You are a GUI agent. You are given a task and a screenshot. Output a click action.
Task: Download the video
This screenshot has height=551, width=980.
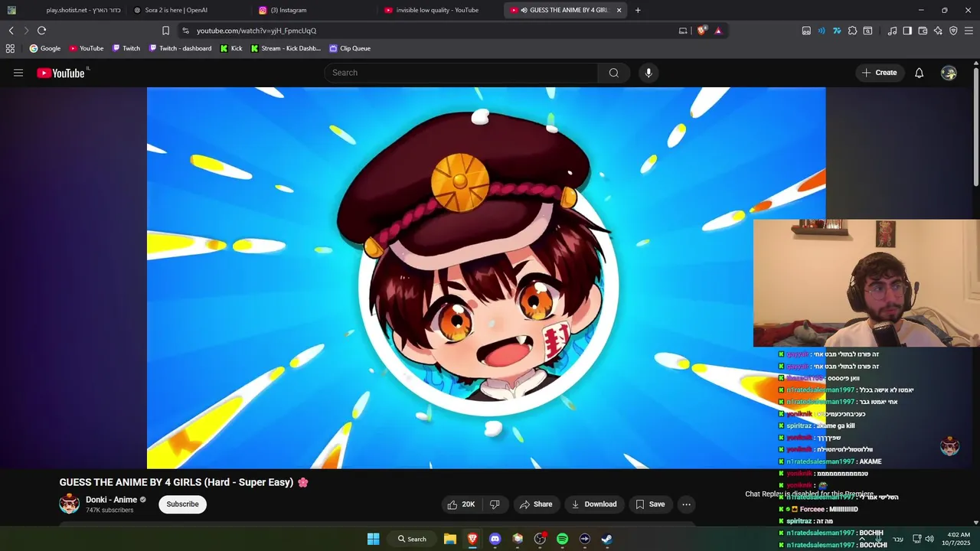point(594,504)
